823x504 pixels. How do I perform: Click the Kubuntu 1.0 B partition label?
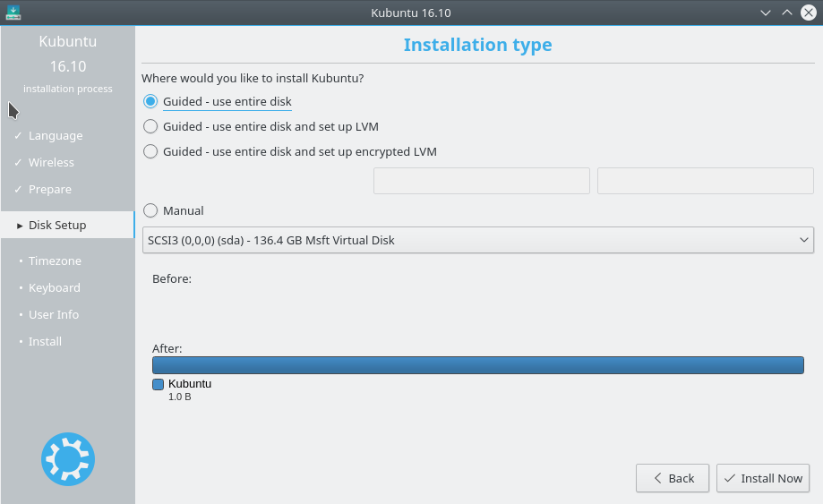(190, 389)
